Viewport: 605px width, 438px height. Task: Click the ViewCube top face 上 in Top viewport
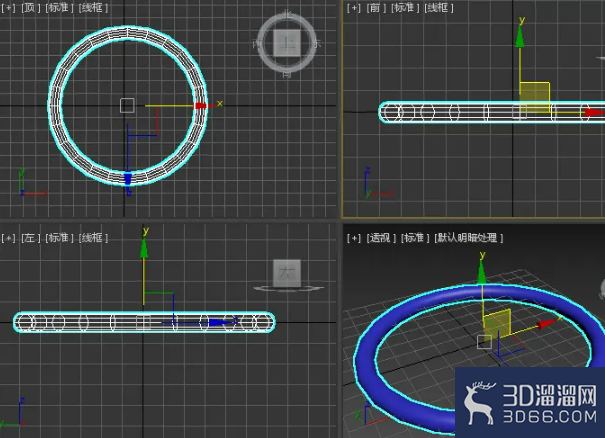(x=286, y=43)
